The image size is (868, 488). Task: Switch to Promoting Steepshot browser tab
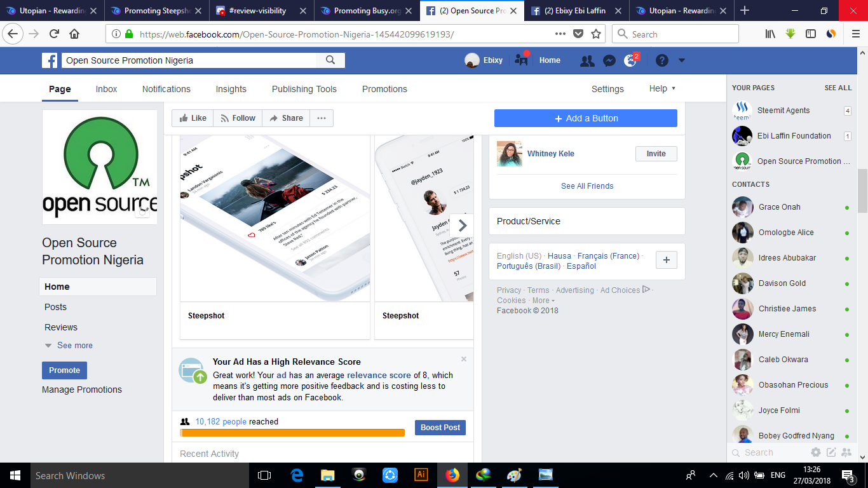156,11
